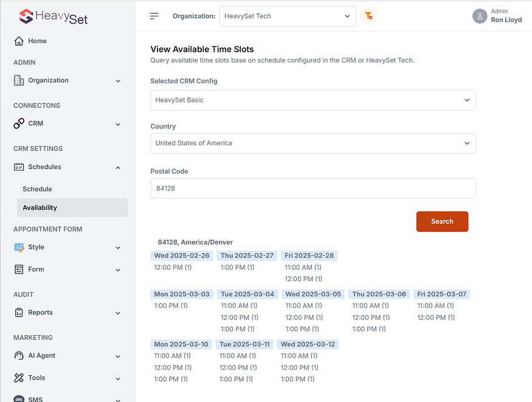
Task: Collapse the Schedules menu chevron
Action: 118,168
